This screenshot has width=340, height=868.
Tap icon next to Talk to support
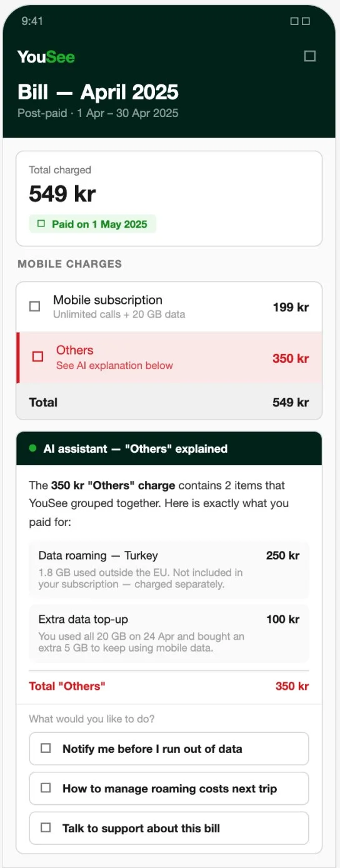(46, 827)
